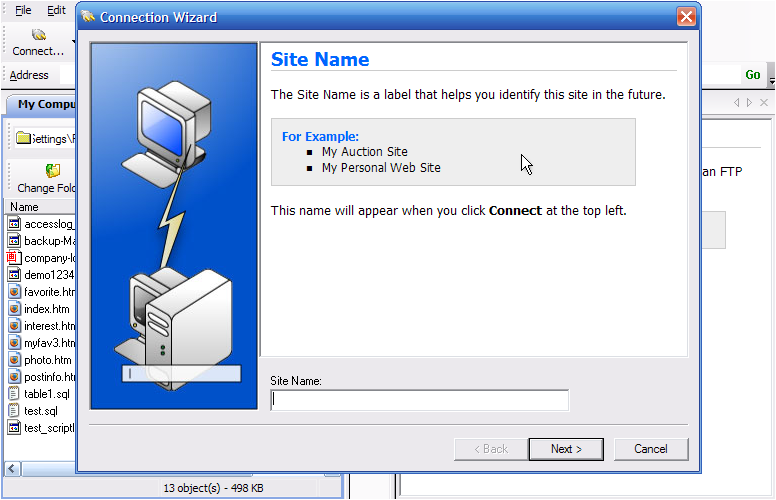
Task: Click the Next button in wizard
Action: point(565,449)
